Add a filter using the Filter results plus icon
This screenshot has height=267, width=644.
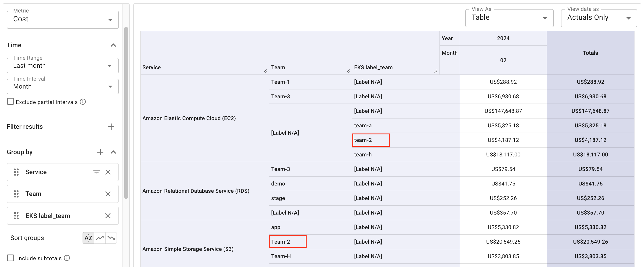pyautogui.click(x=111, y=127)
